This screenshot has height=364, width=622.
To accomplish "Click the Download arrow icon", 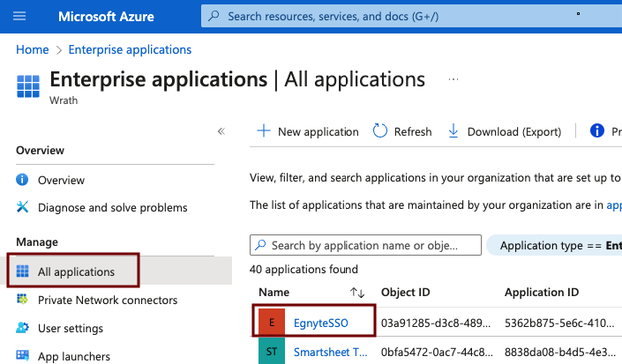I will click(x=453, y=130).
